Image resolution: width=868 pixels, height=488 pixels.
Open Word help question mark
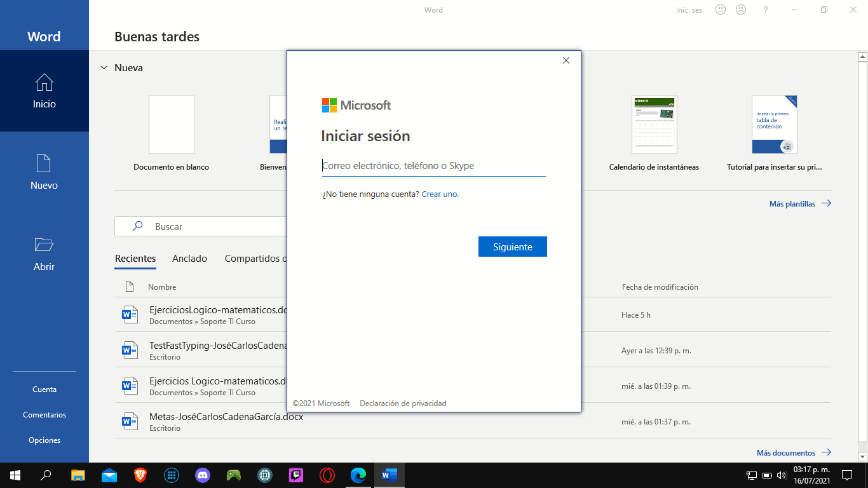pyautogui.click(x=766, y=10)
